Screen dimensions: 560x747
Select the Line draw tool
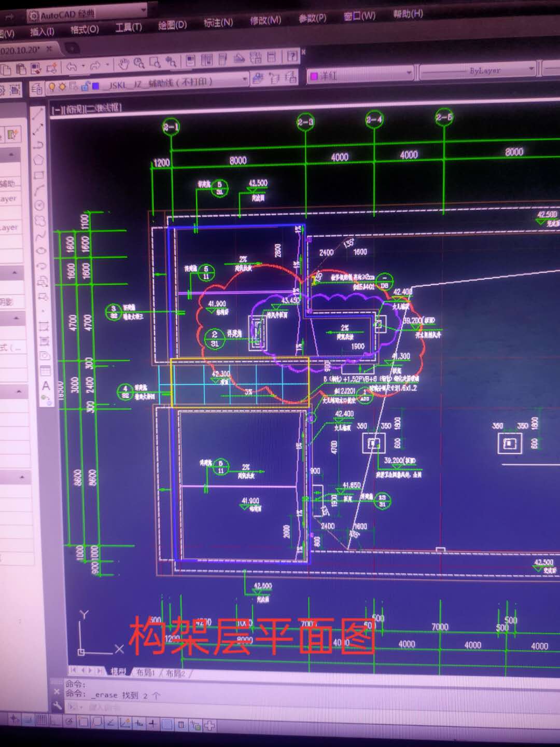tap(37, 115)
